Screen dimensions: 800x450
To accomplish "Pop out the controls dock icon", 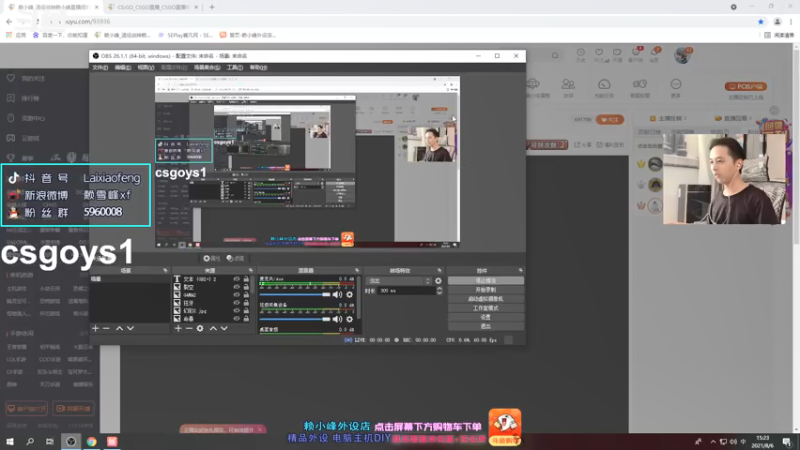I will click(520, 270).
